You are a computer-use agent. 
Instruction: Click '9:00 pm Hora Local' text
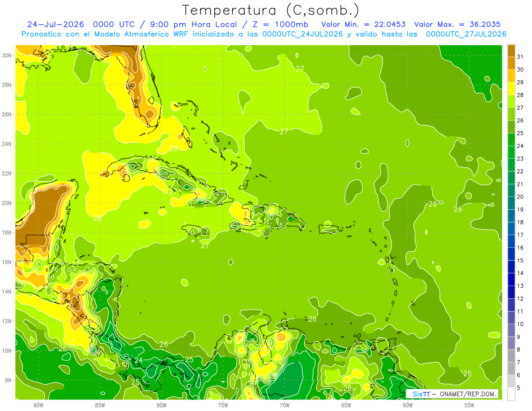pos(196,24)
